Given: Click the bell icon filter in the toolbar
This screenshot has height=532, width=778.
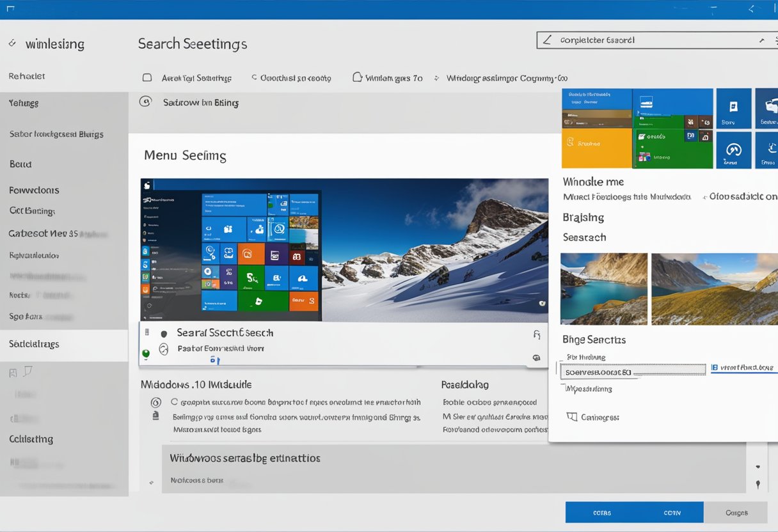Looking at the screenshot, I should pos(358,77).
